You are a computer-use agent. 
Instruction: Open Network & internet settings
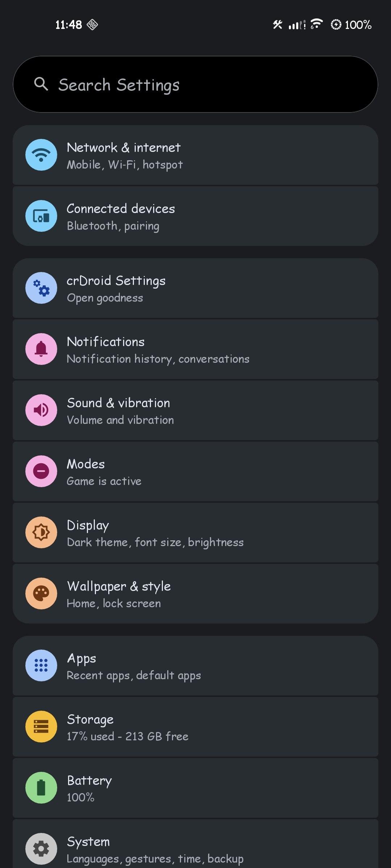click(195, 156)
